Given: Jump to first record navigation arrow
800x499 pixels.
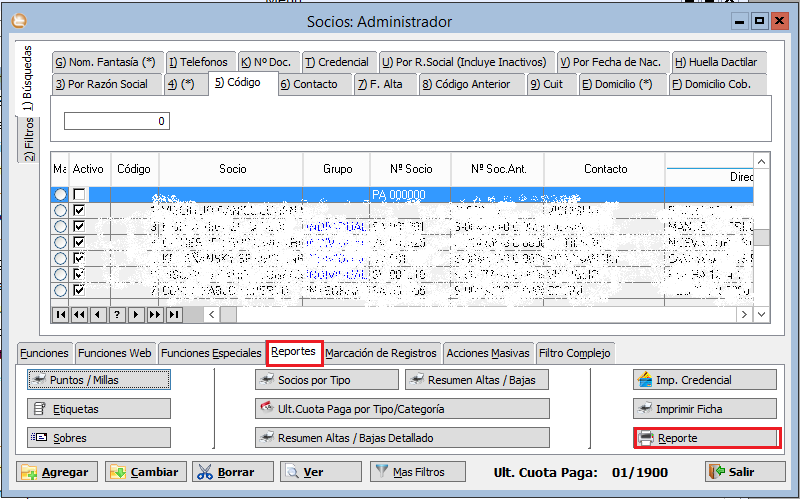Looking at the screenshot, I should tap(61, 314).
